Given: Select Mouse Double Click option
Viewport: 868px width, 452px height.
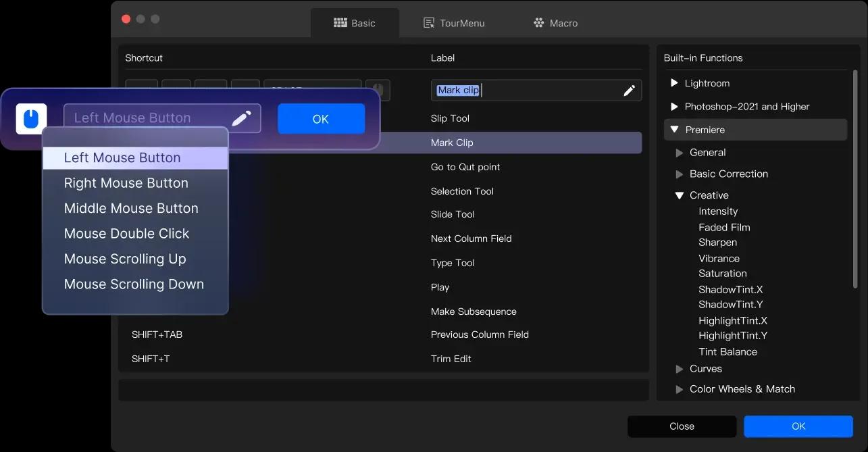Looking at the screenshot, I should 126,234.
